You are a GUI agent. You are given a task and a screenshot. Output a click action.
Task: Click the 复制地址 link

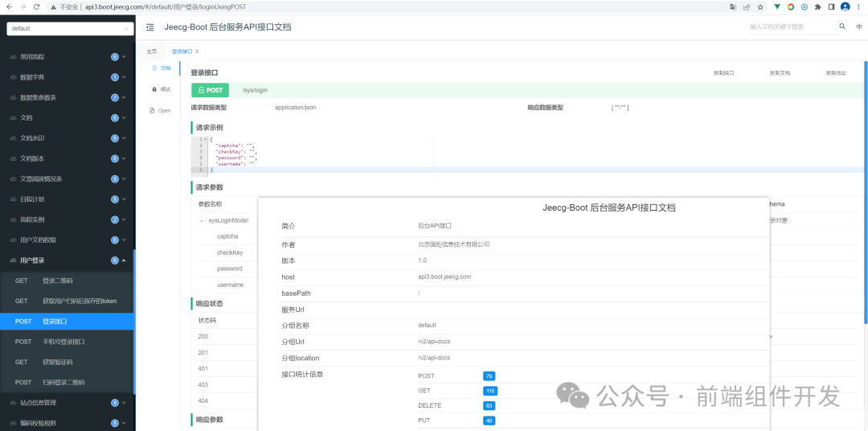tap(836, 73)
